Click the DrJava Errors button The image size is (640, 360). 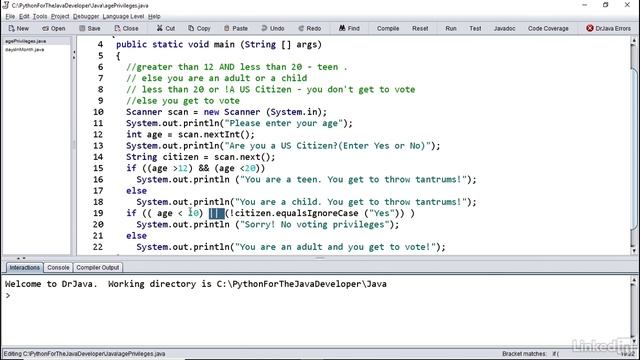pyautogui.click(x=608, y=28)
